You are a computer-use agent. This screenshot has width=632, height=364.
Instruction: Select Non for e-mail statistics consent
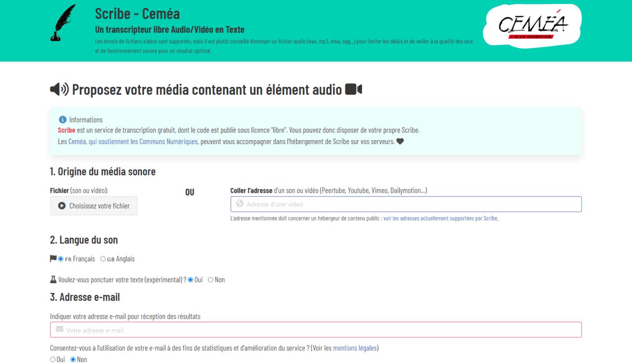73,360
